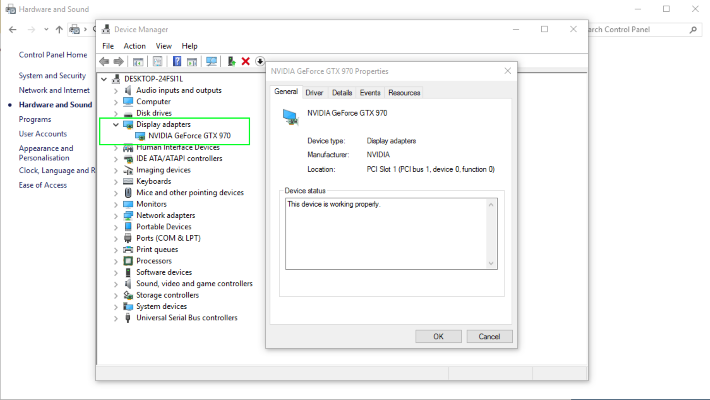710x400 pixels.
Task: Click the Imaging devices icon
Action: tap(128, 170)
